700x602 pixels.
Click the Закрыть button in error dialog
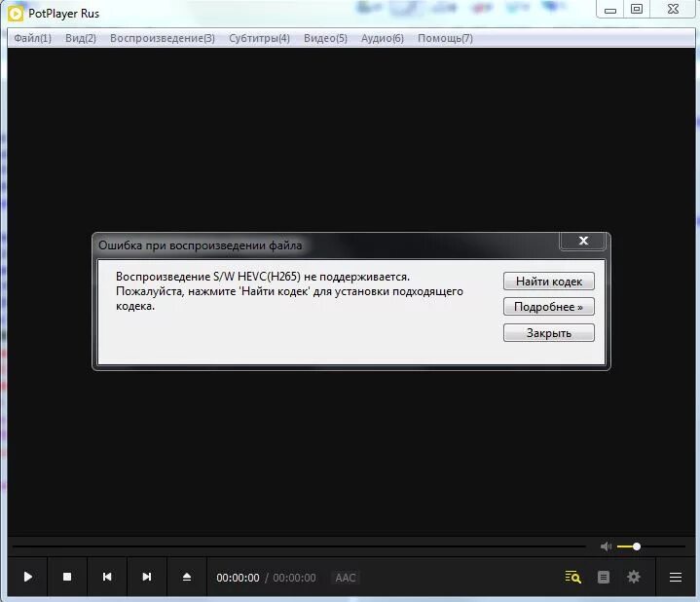click(549, 333)
